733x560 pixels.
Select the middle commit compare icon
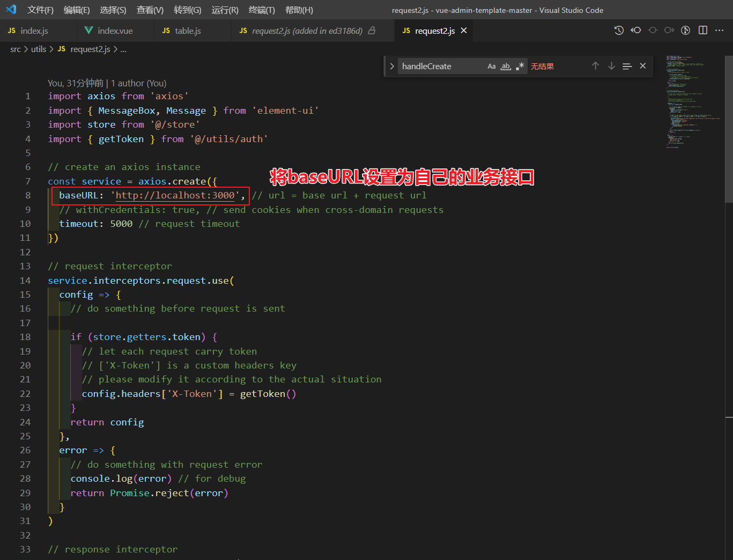click(x=653, y=31)
